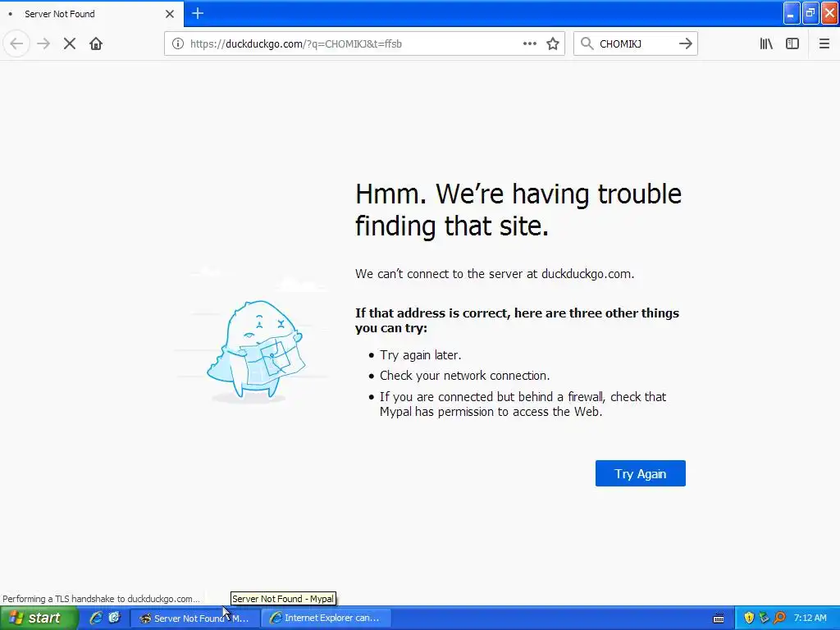Image resolution: width=840 pixels, height=630 pixels.
Task: Restore down the browser window
Action: (810, 13)
